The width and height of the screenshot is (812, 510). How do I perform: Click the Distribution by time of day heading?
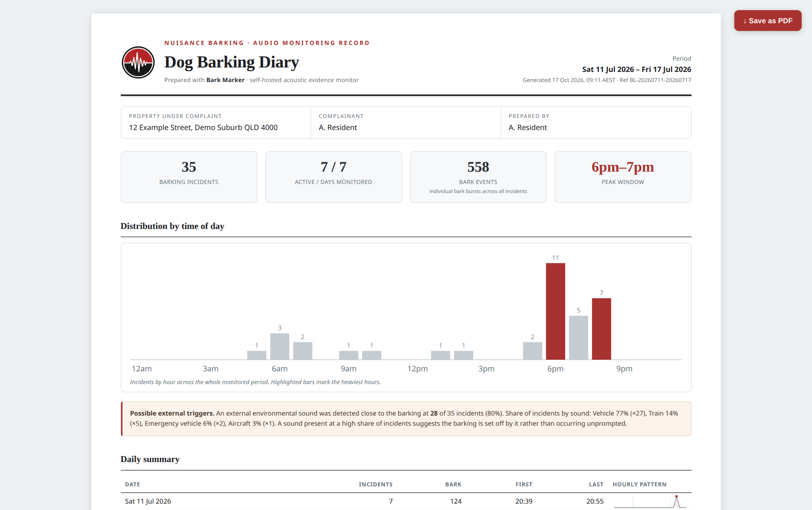pyautogui.click(x=172, y=226)
